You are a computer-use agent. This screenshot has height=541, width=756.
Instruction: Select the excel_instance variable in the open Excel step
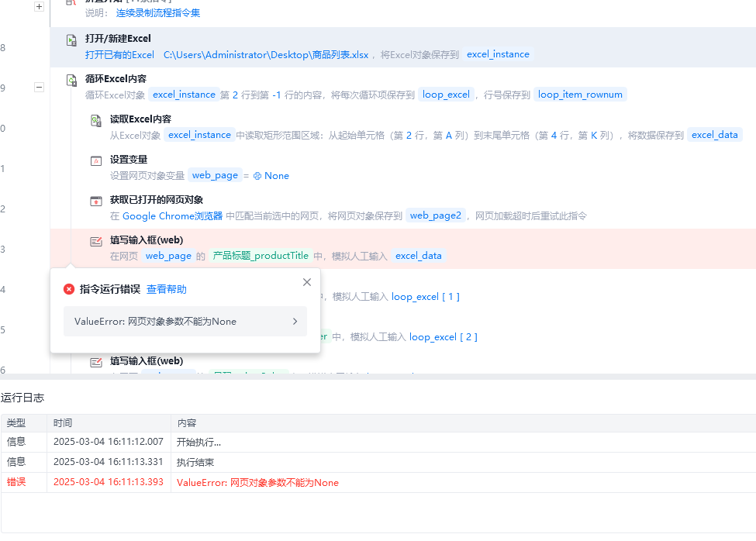tap(498, 54)
